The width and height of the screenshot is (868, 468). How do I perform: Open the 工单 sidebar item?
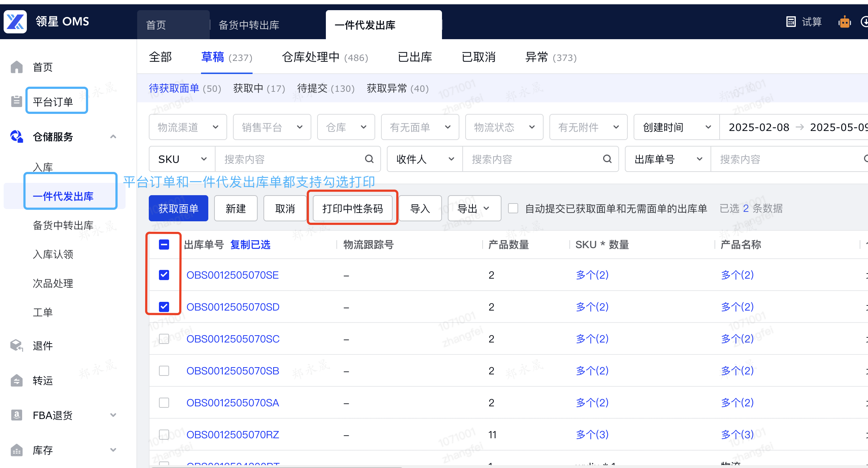click(43, 312)
